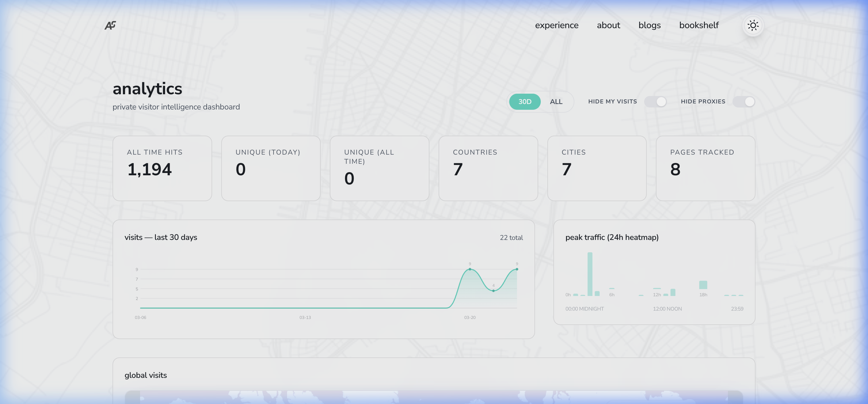Click the AS logo in the header
Image resolution: width=868 pixels, height=404 pixels.
(111, 25)
